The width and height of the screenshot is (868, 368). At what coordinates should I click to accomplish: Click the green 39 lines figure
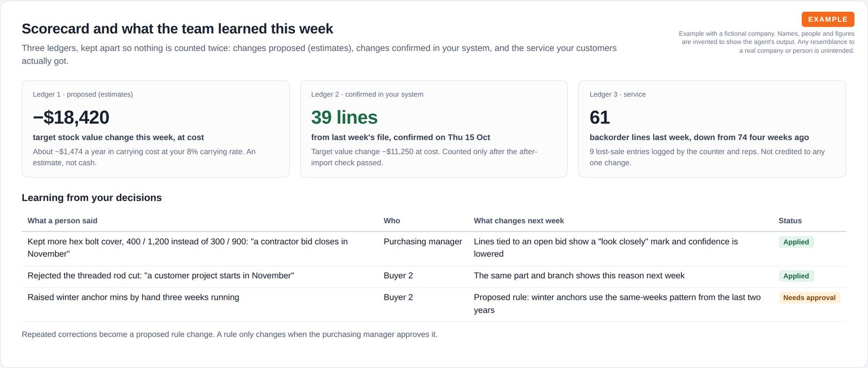(x=344, y=117)
